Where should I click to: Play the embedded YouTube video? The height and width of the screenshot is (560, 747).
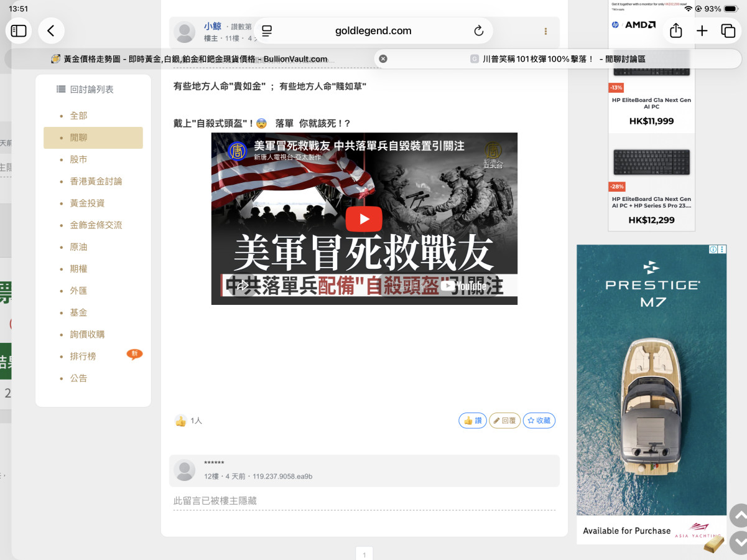coord(364,219)
